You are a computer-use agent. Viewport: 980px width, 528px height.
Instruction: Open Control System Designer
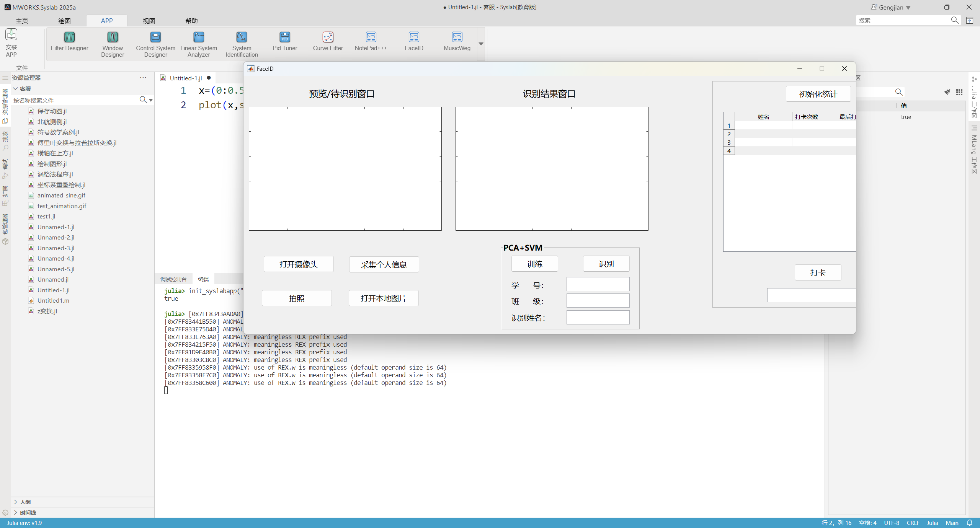(x=155, y=44)
